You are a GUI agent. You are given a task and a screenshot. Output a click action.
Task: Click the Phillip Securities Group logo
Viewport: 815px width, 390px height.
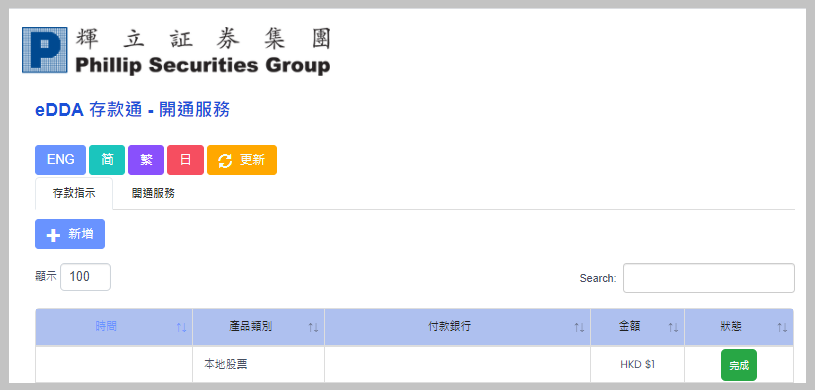click(176, 51)
